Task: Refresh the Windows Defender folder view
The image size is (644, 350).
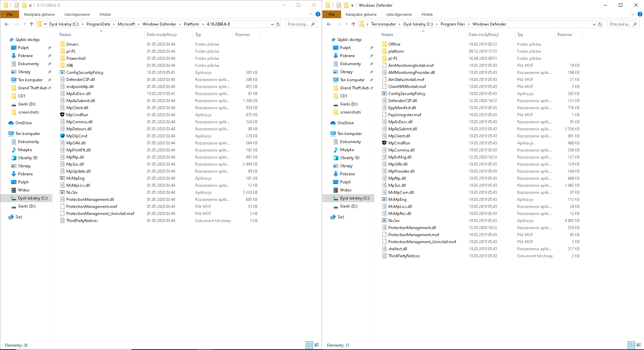Action: point(600,24)
